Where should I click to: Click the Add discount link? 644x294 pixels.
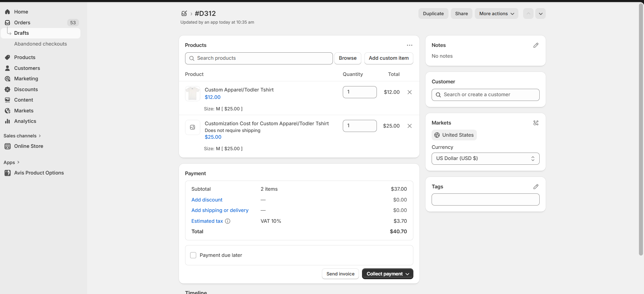pos(207,200)
